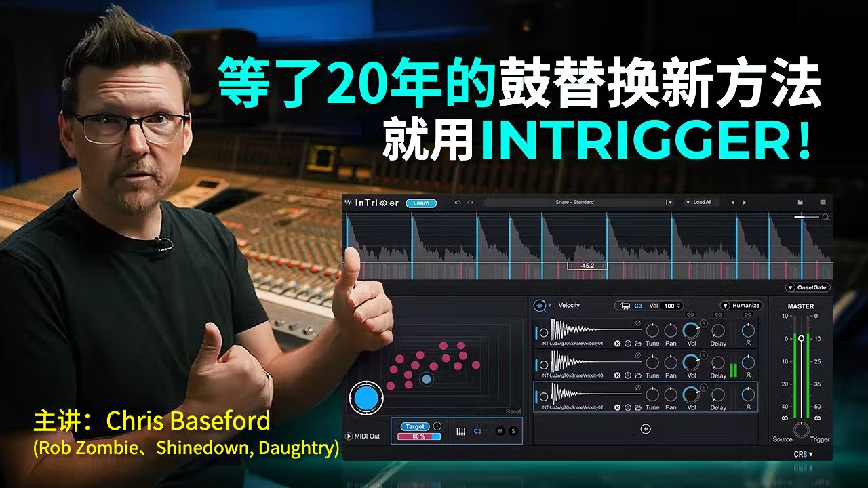Expand the Humanize dropdown
Screen dimensions: 868x488
[741, 306]
